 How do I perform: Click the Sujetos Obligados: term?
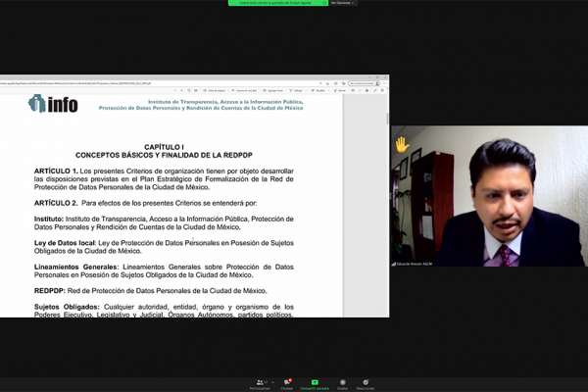pos(67,307)
